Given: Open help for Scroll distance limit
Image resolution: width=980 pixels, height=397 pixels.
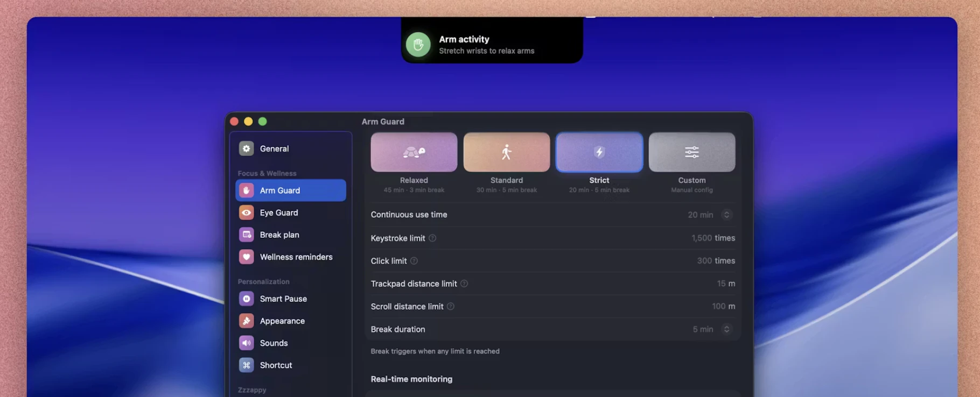Looking at the screenshot, I should [x=451, y=306].
